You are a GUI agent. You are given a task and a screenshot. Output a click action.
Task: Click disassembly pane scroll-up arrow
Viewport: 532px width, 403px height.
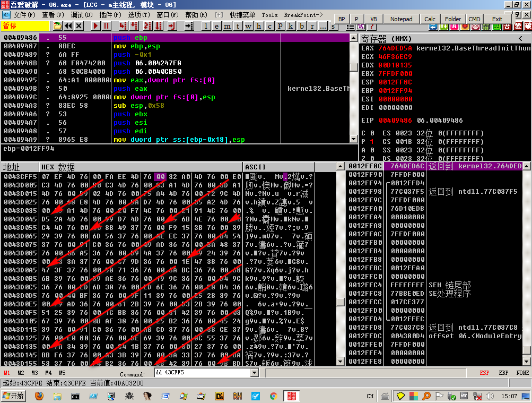click(354, 38)
